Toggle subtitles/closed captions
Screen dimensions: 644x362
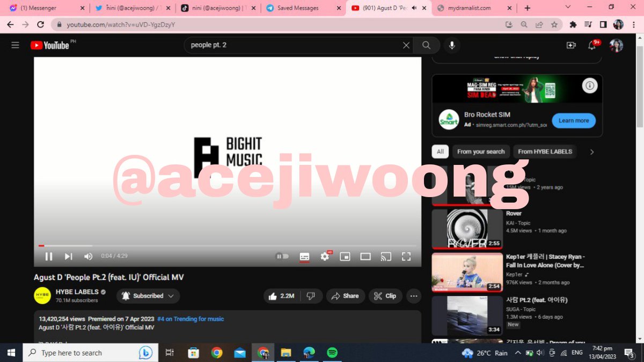304,257
